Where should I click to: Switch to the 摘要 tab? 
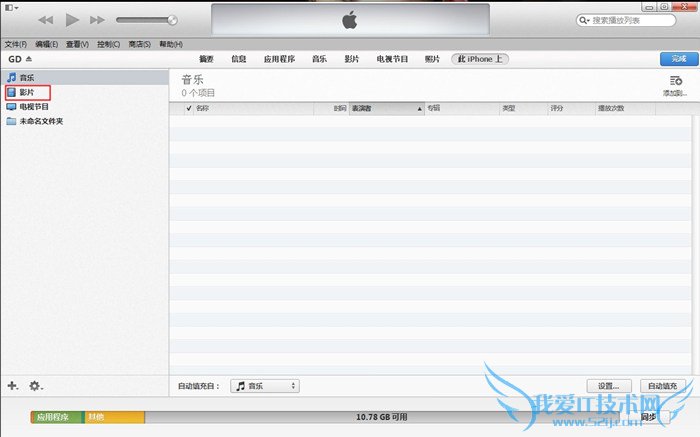coord(206,59)
